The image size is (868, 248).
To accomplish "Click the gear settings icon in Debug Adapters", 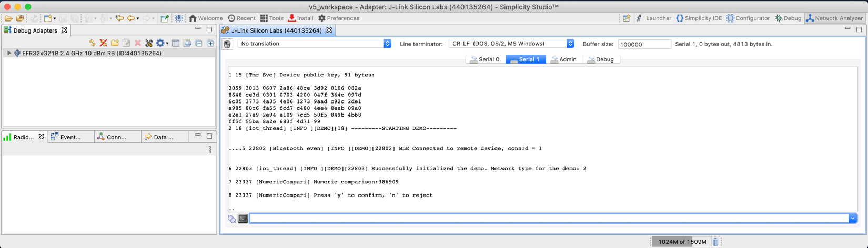I will [160, 43].
